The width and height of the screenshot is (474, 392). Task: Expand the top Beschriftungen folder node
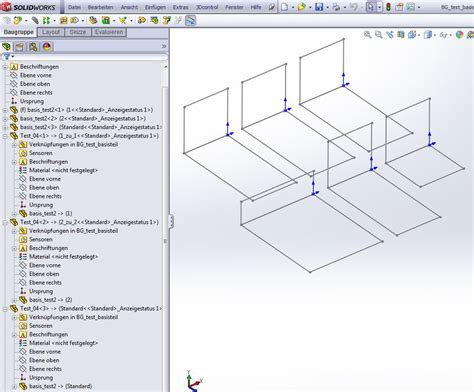(5, 67)
